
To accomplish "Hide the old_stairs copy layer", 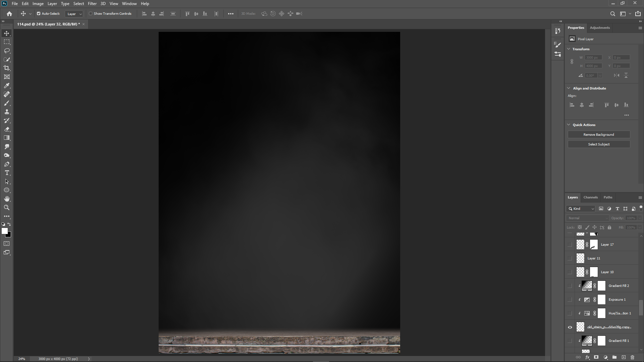I will coord(570,327).
